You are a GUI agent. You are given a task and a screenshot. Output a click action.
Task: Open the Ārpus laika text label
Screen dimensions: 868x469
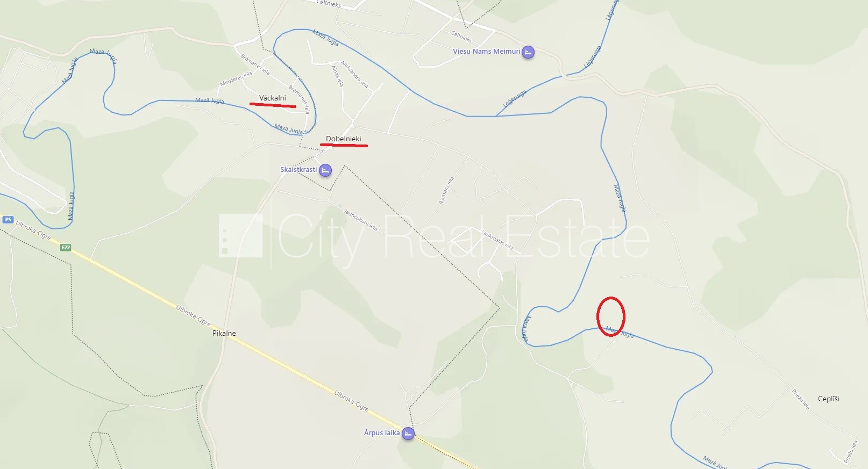pyautogui.click(x=382, y=433)
